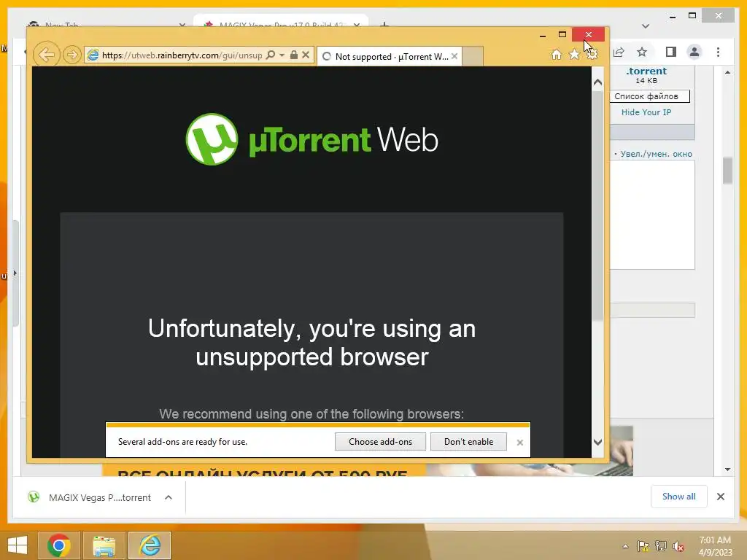Open IE Favorites star
The height and width of the screenshot is (560, 747).
coord(575,55)
